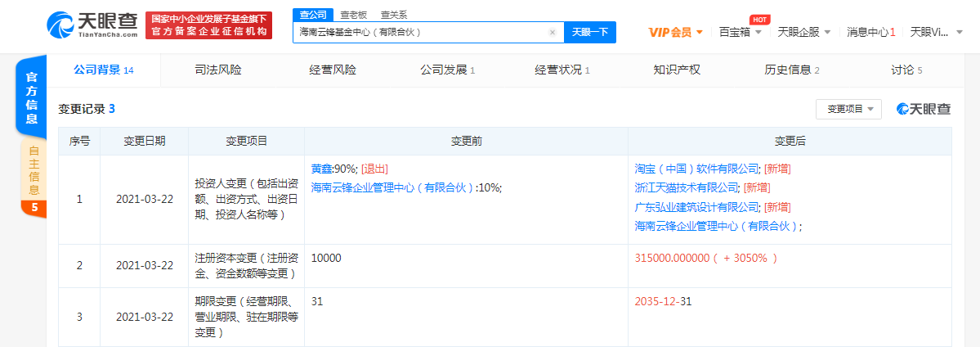
Task: Click the 期限变更 item cell
Action: (x=246, y=317)
